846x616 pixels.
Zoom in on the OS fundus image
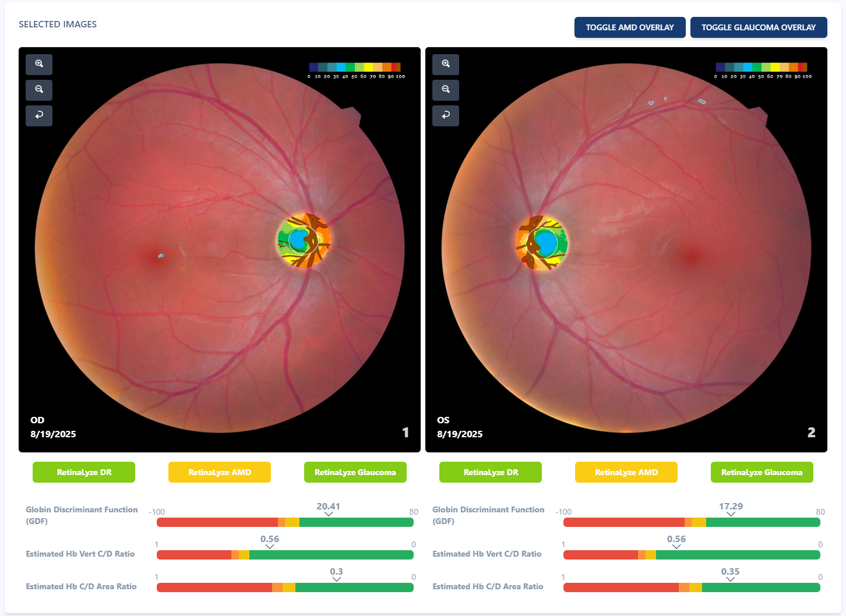pos(446,64)
